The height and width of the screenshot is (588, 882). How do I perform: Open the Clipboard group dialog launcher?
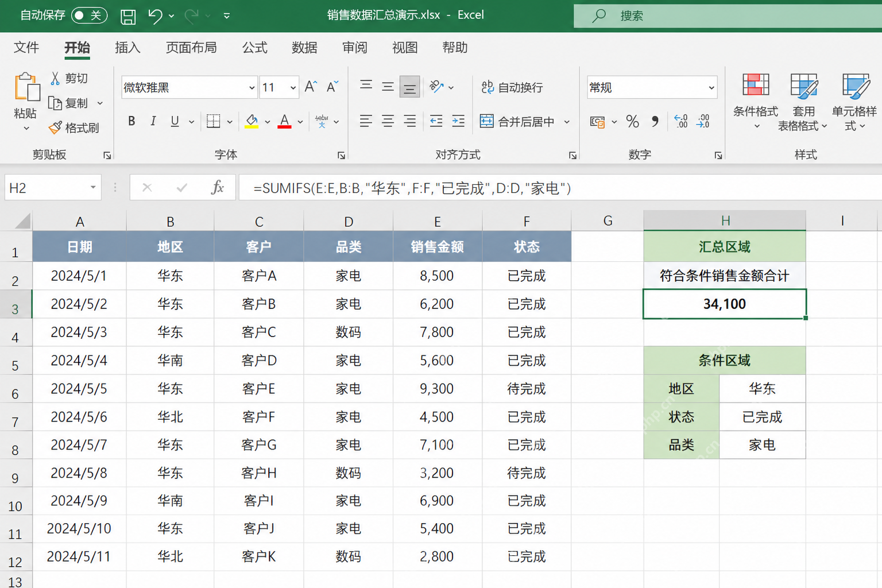pyautogui.click(x=107, y=155)
